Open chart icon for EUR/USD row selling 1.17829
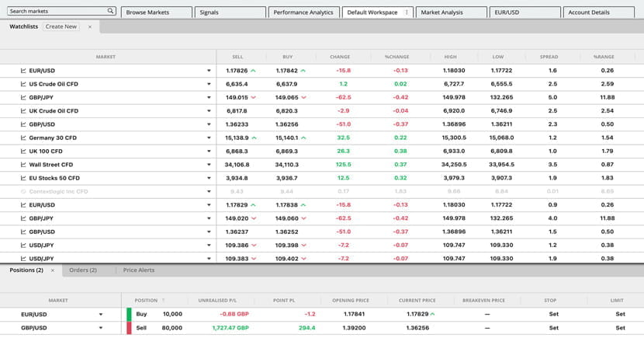644x338 pixels. [23, 205]
